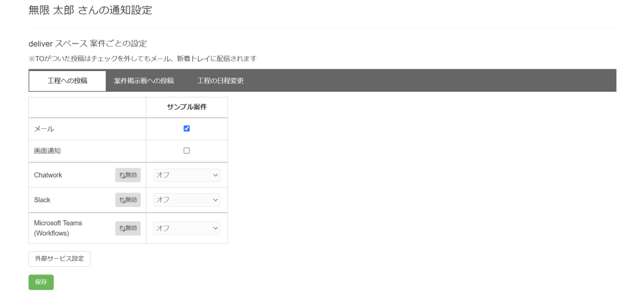
Task: Click the サンプル案件 column header
Action: point(187,107)
